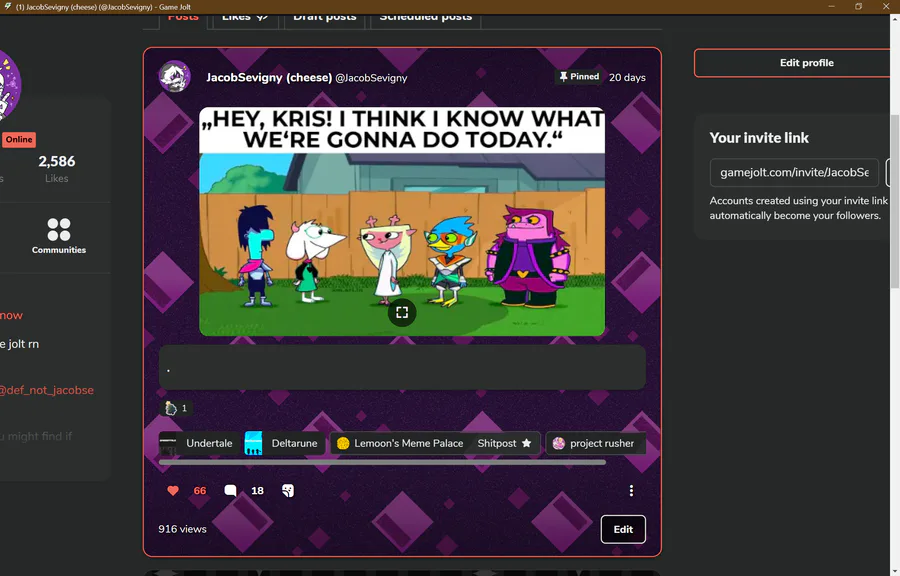Open the Phineas and Ferb meme image
Screen dimensions: 900x576
click(x=402, y=221)
